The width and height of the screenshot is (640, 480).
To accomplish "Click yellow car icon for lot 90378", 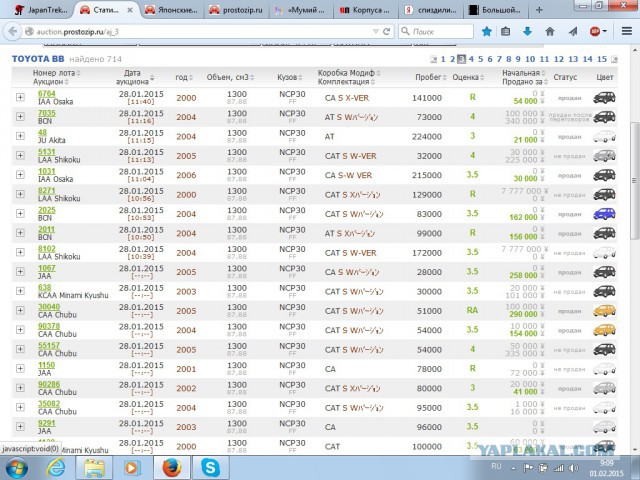I will [x=604, y=330].
